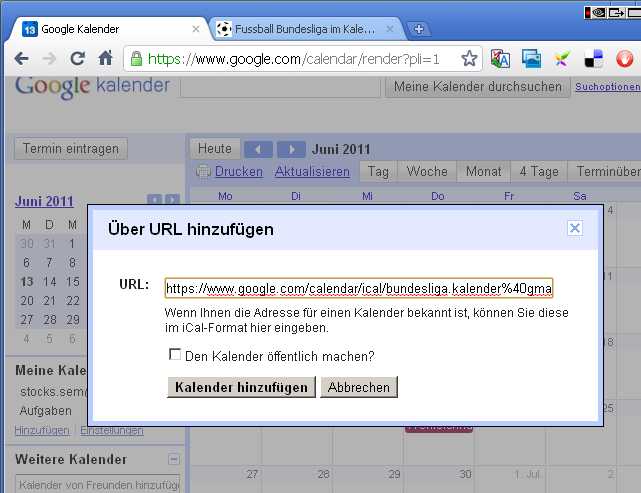This screenshot has width=641, height=493.
Task: Click Meine Kalender durchsuchen button
Action: pyautogui.click(x=477, y=87)
